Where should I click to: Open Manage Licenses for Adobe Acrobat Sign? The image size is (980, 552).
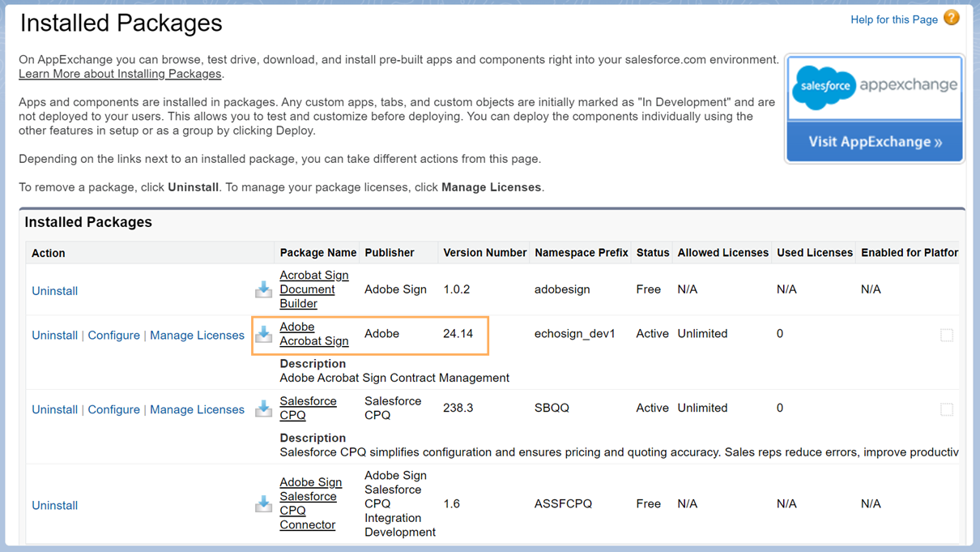coord(197,336)
